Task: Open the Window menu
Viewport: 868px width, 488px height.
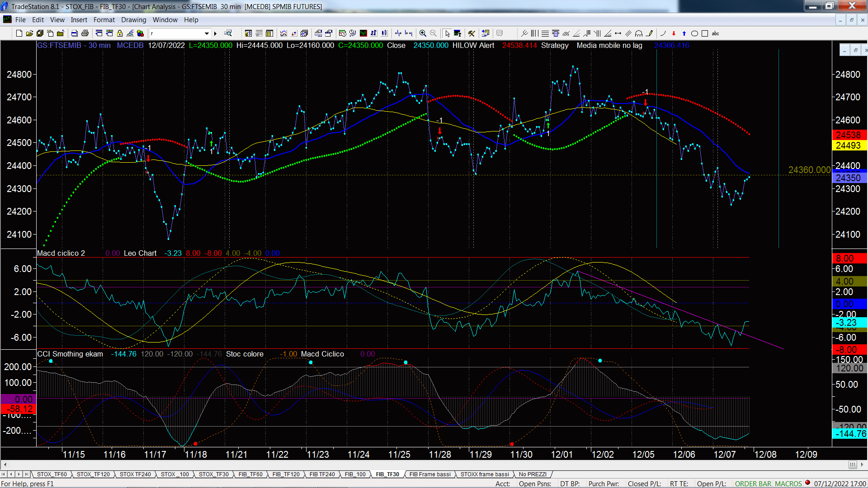Action: pos(165,20)
